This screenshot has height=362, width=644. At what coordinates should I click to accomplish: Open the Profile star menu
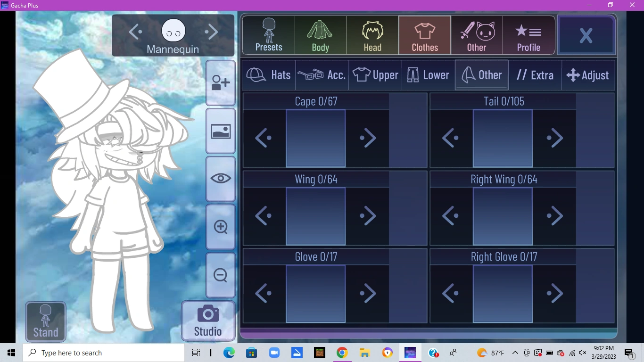point(528,35)
